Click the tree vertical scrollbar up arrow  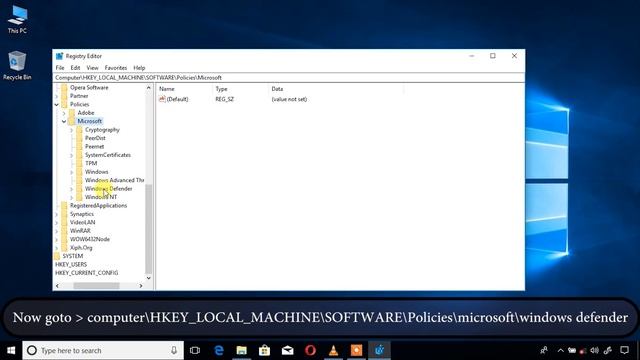pyautogui.click(x=149, y=88)
